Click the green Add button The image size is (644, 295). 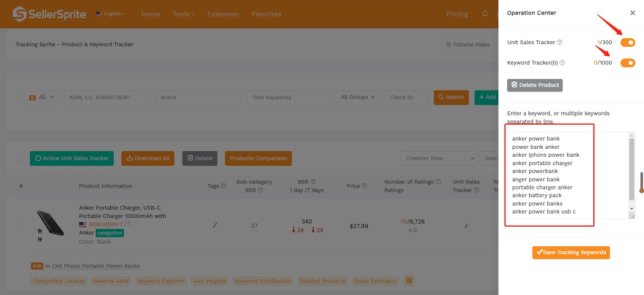(x=487, y=97)
